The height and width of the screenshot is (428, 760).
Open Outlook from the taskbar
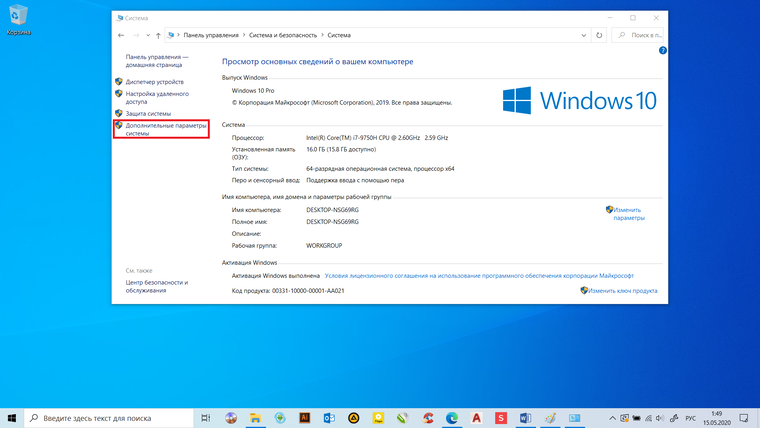point(329,418)
